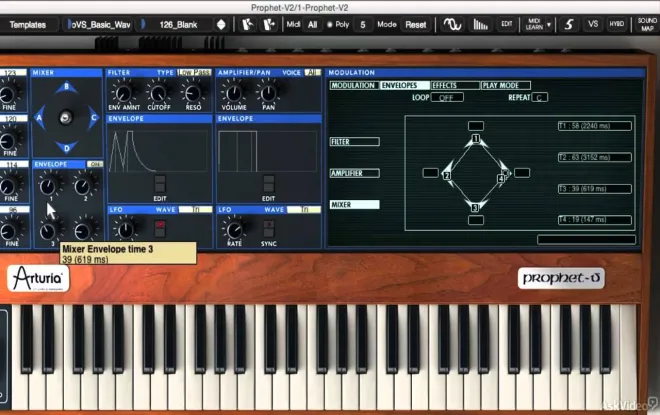Image resolution: width=660 pixels, height=415 pixels.
Task: Click the T1 : 58 (2240 ms) field
Action: pos(595,126)
